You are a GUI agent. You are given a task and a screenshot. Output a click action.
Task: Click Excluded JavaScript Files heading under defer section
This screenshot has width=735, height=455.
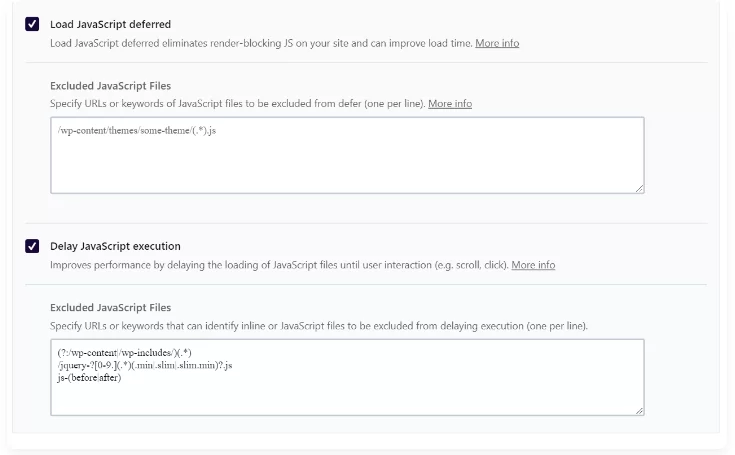coord(111,86)
